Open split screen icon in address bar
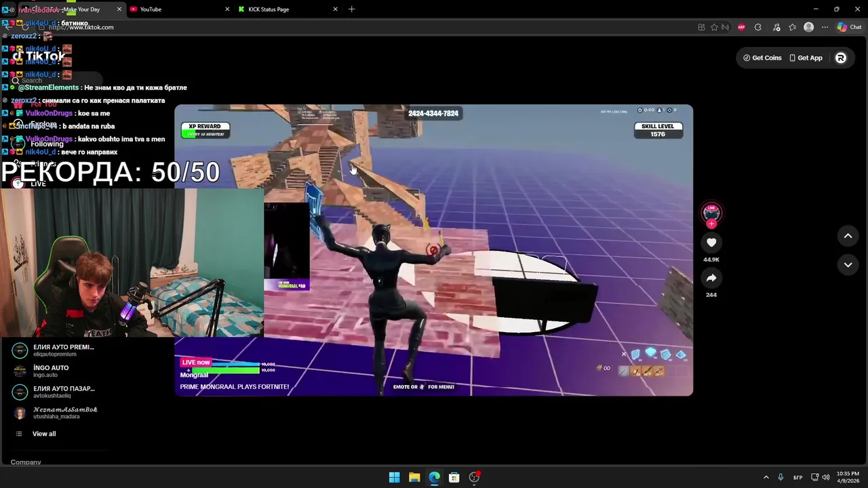The height and width of the screenshot is (488, 868). pos(701,27)
